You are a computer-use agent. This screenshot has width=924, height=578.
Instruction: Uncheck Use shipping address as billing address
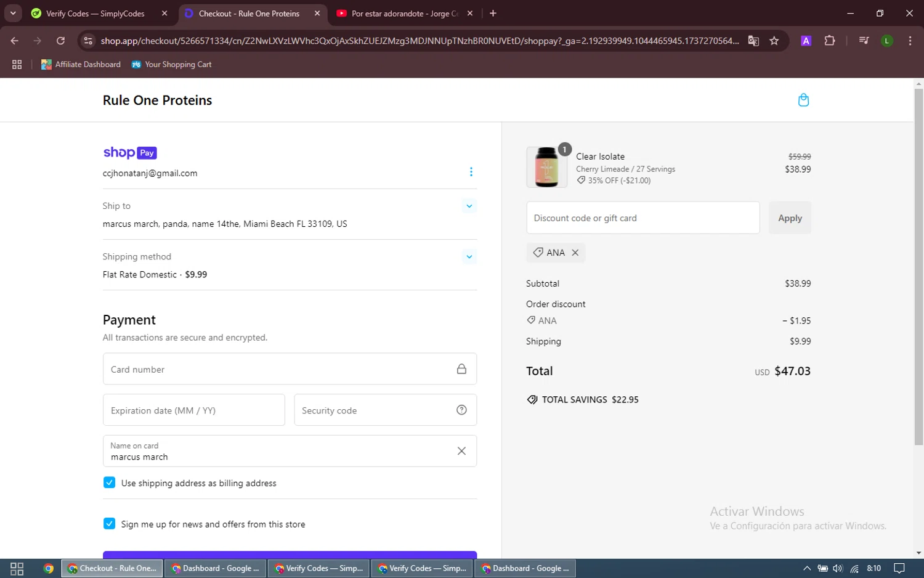109,482
